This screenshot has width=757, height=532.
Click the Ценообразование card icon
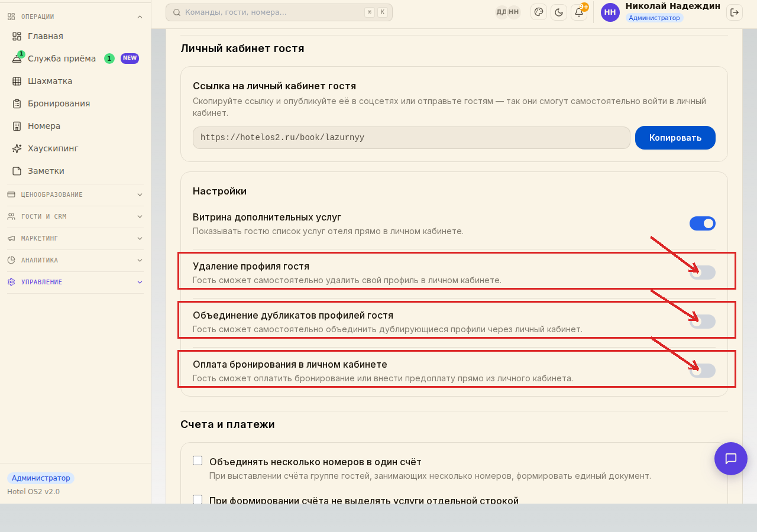pyautogui.click(x=11, y=194)
